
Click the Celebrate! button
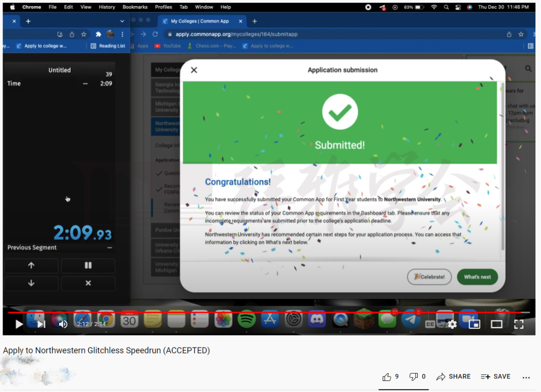coord(429,277)
